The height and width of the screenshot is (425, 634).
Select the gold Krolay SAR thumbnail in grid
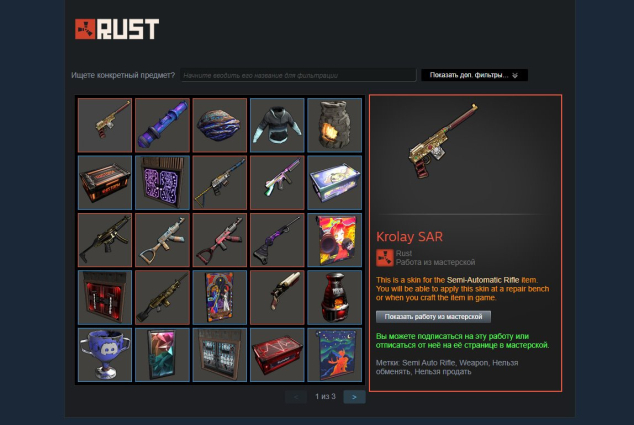tap(105, 125)
